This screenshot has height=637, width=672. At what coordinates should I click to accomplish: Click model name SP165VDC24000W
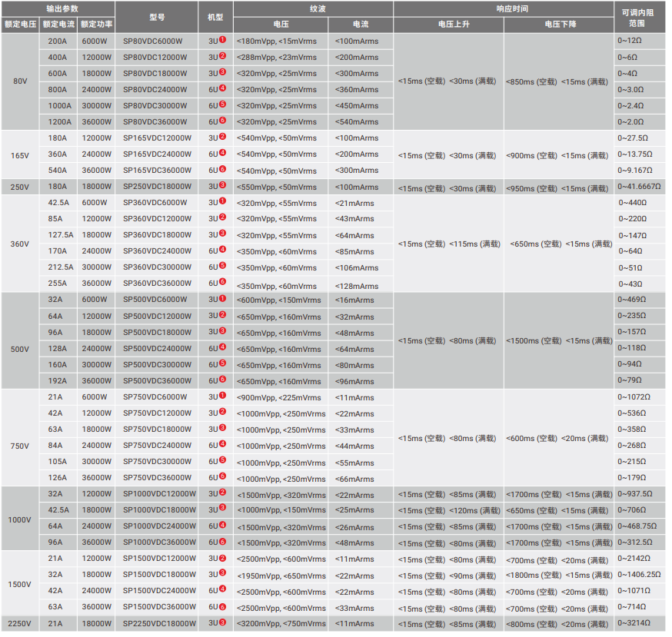click(x=158, y=154)
